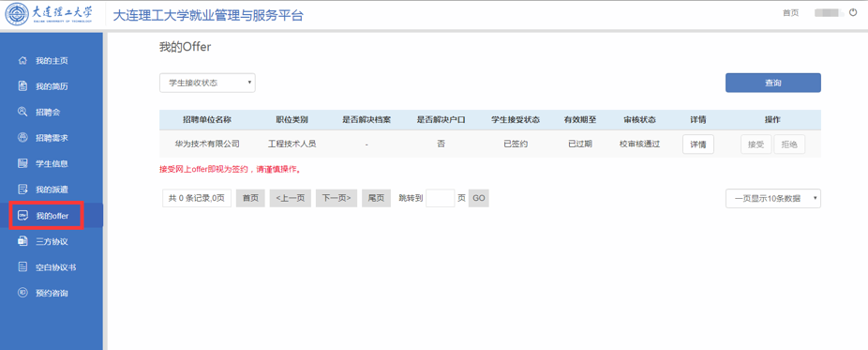Click the blue 查询 button
This screenshot has width=868, height=350.
coord(772,84)
